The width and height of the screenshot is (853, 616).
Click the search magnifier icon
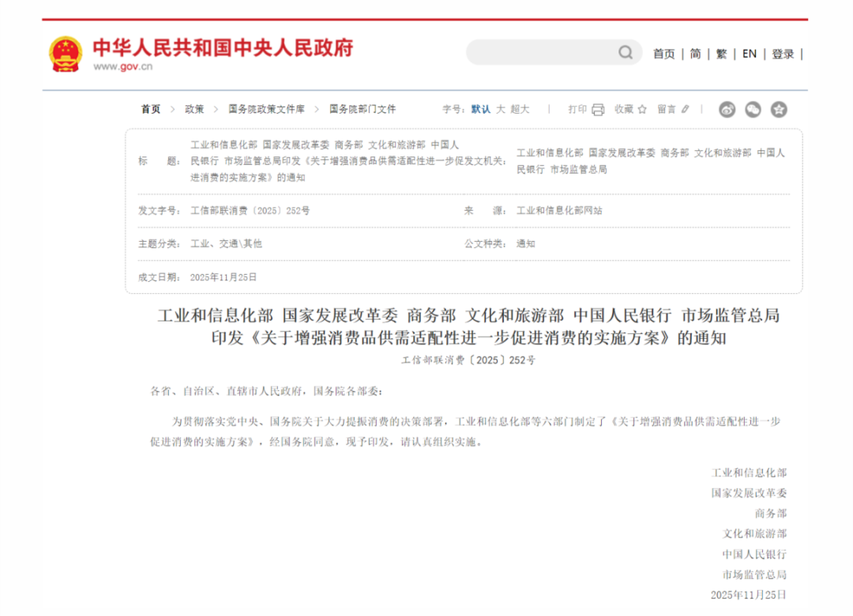pyautogui.click(x=626, y=53)
